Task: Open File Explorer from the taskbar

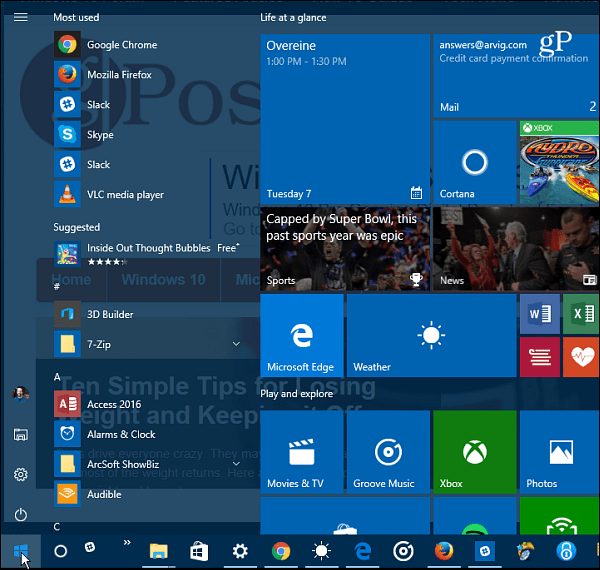Action: tap(158, 551)
